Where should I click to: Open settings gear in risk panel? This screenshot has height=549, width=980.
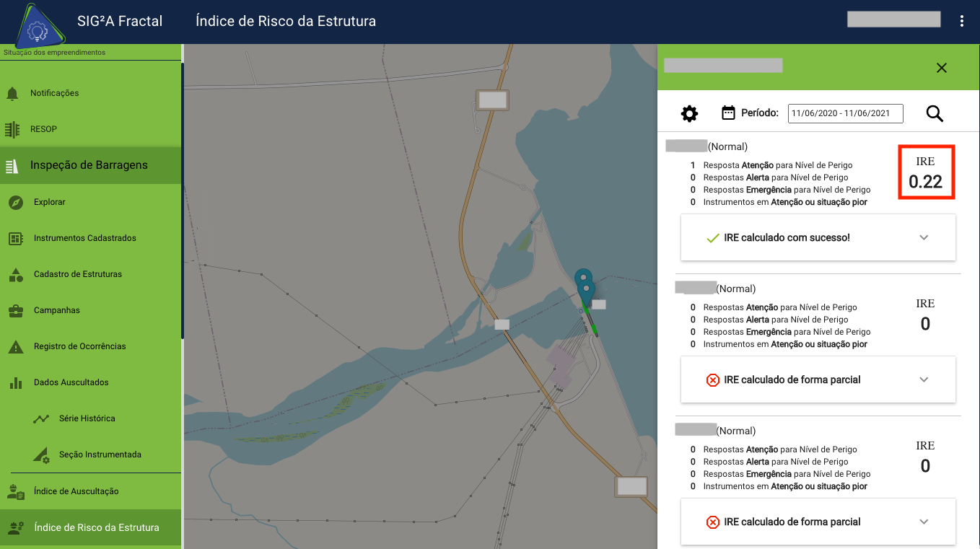click(x=690, y=113)
